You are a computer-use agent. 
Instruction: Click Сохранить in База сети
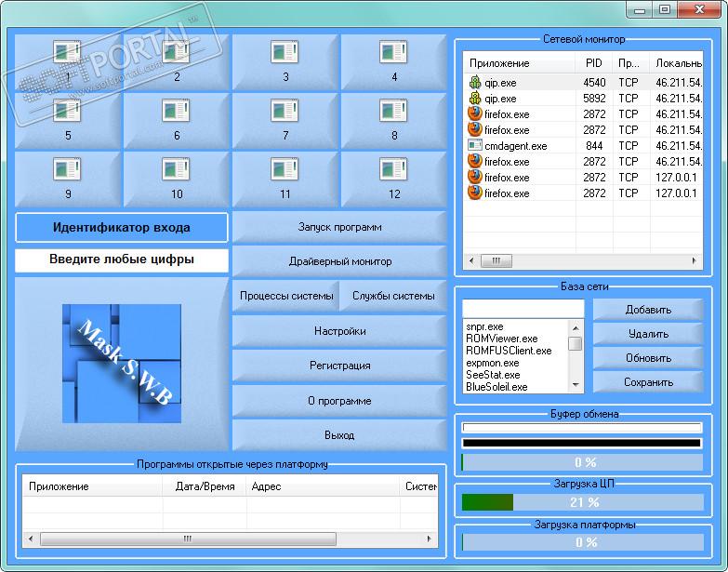[x=648, y=382]
